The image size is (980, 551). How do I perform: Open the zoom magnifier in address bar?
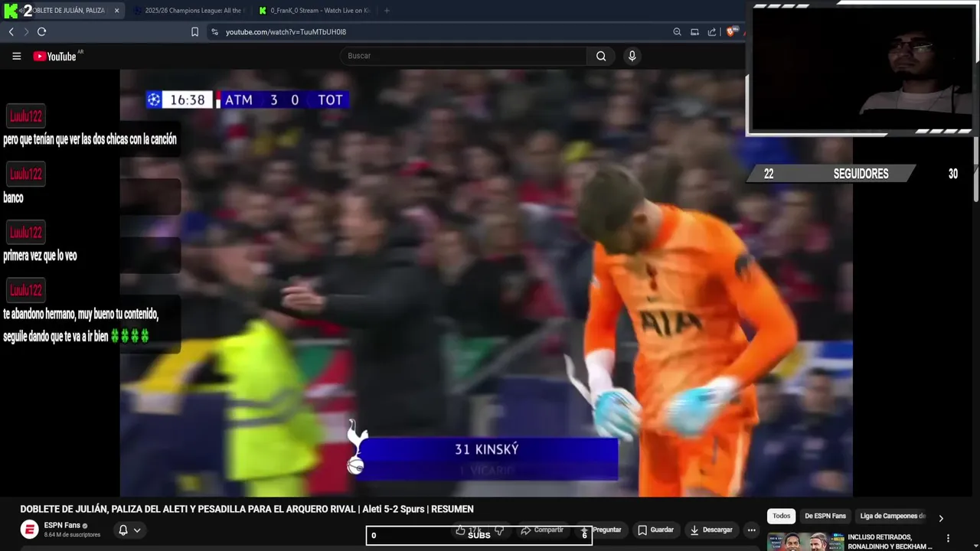677,32
